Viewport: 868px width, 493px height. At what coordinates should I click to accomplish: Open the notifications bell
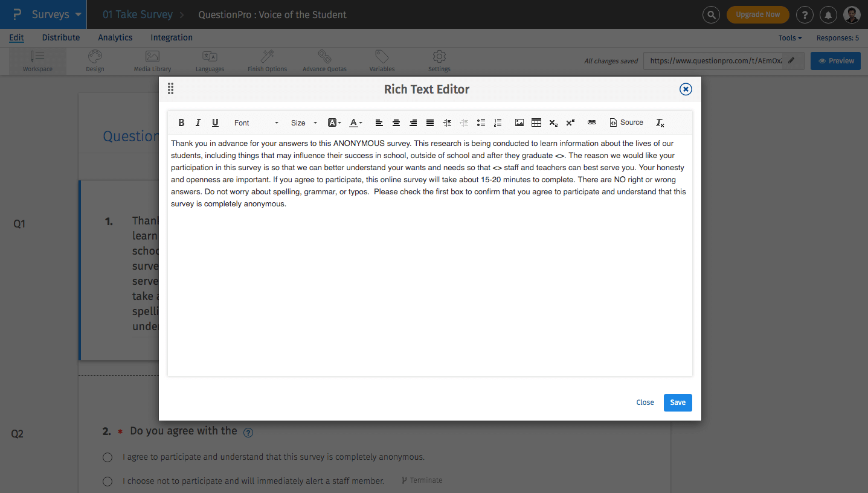click(x=828, y=14)
